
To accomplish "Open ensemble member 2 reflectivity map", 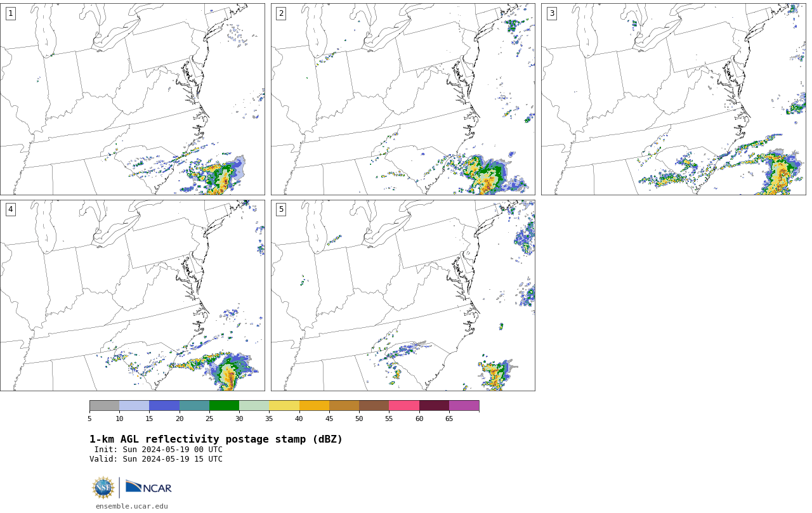I will coord(403,99).
